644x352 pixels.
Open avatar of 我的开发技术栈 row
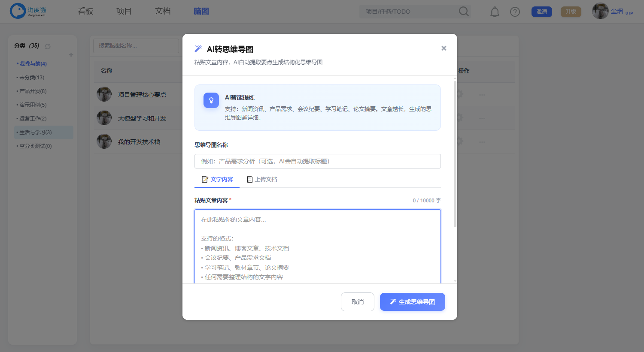tap(104, 141)
